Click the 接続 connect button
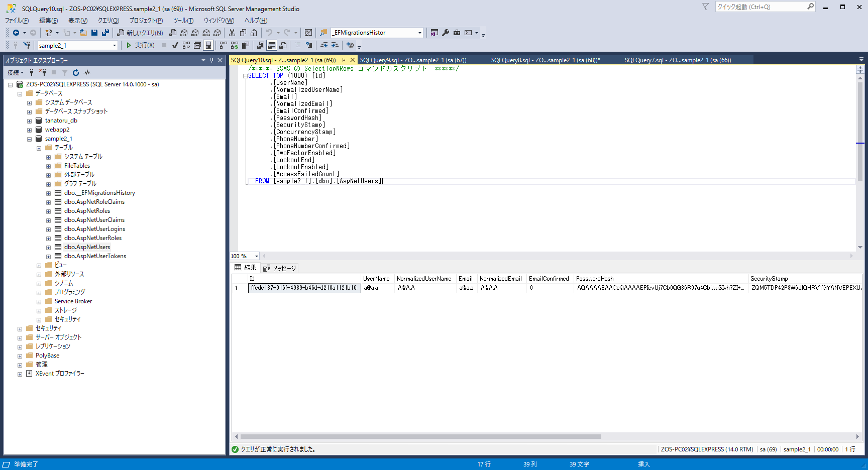 pos(15,72)
